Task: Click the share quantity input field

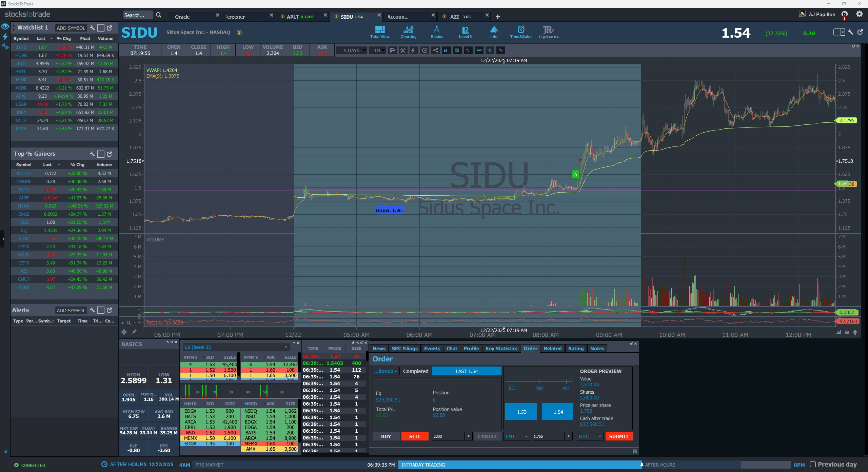Action: 448,436
